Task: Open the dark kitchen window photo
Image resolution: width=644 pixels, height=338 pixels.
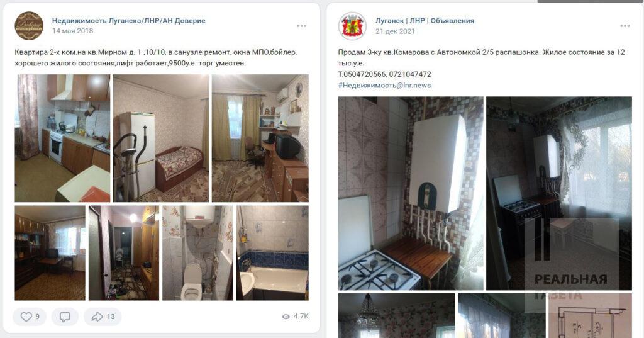Action: tap(559, 193)
